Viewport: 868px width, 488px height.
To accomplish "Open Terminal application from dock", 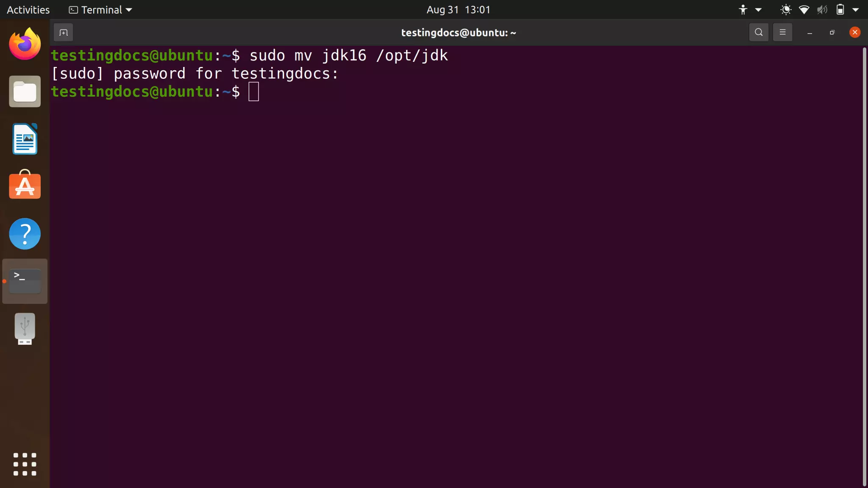I will coord(25,281).
